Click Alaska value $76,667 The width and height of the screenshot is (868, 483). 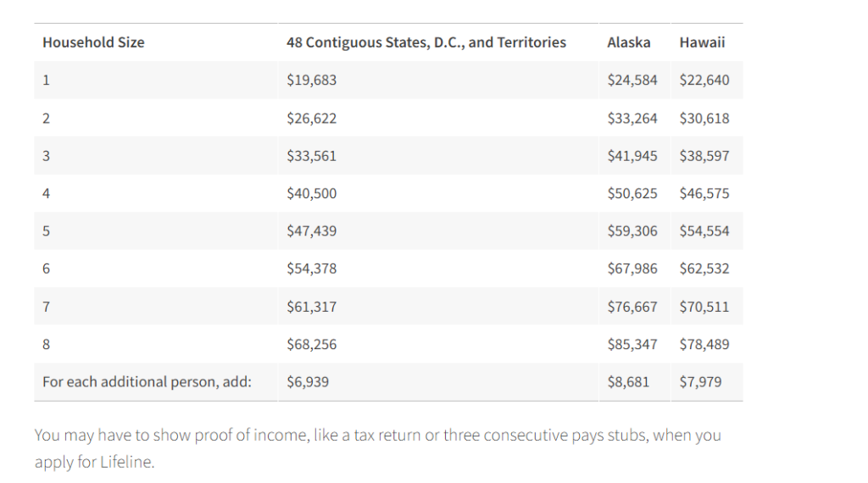(632, 307)
